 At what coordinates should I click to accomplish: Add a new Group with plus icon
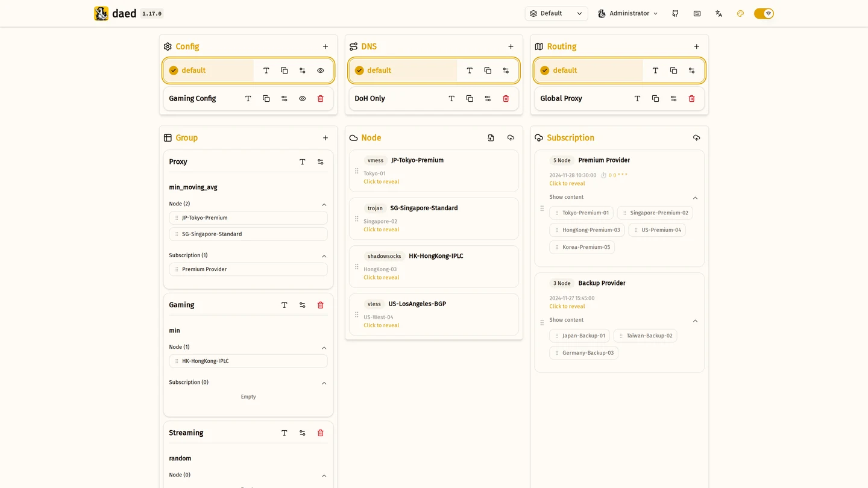point(325,138)
